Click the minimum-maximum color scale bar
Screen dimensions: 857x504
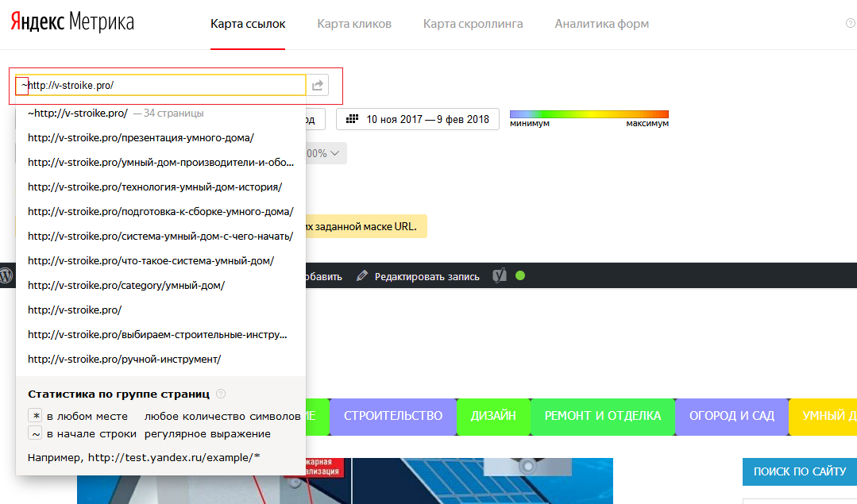tap(589, 114)
